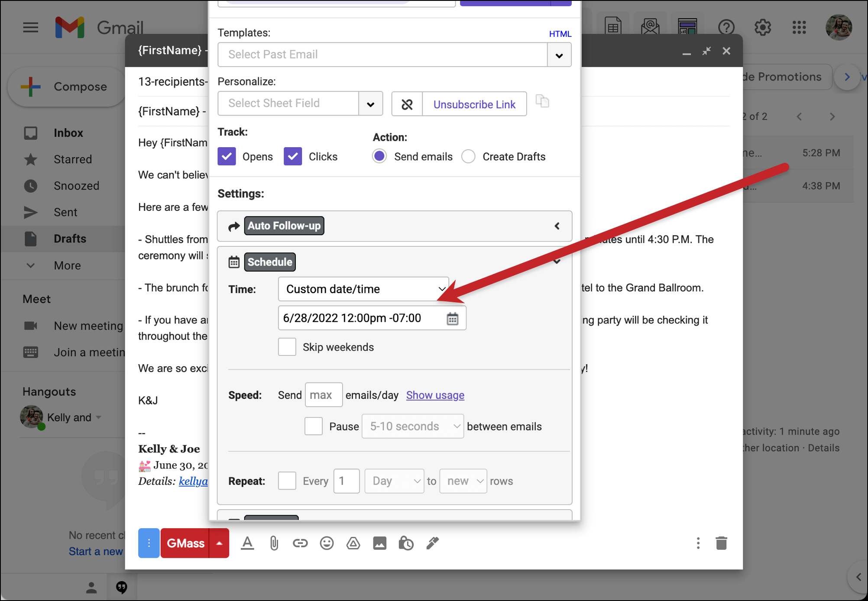The image size is (868, 601).
Task: Expand the More labels item
Action: (x=67, y=265)
